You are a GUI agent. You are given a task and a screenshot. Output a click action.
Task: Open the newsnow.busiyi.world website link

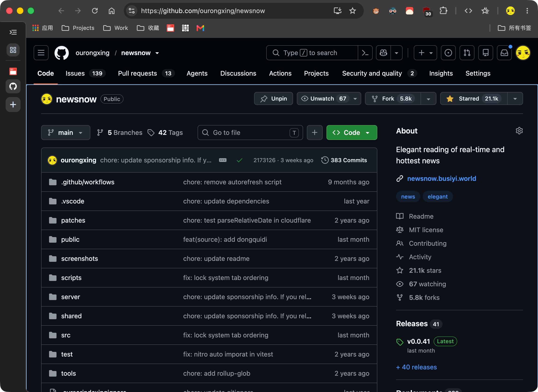[442, 178]
